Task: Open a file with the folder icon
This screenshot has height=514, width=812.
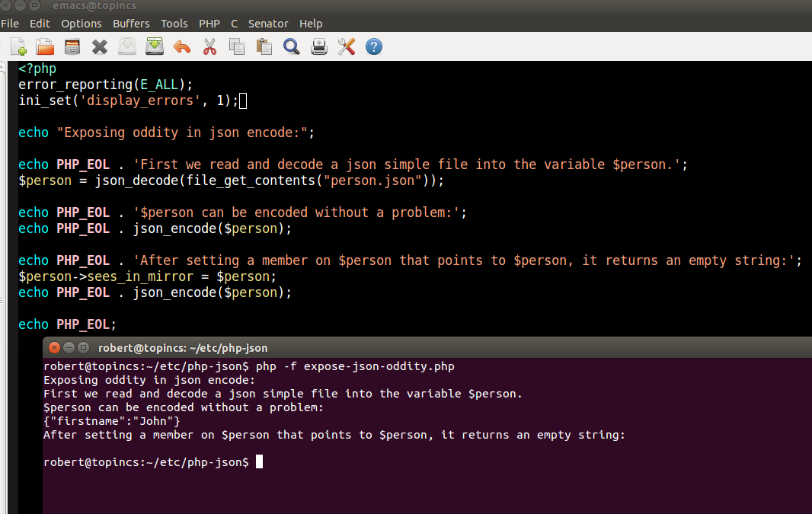Action: [x=45, y=47]
